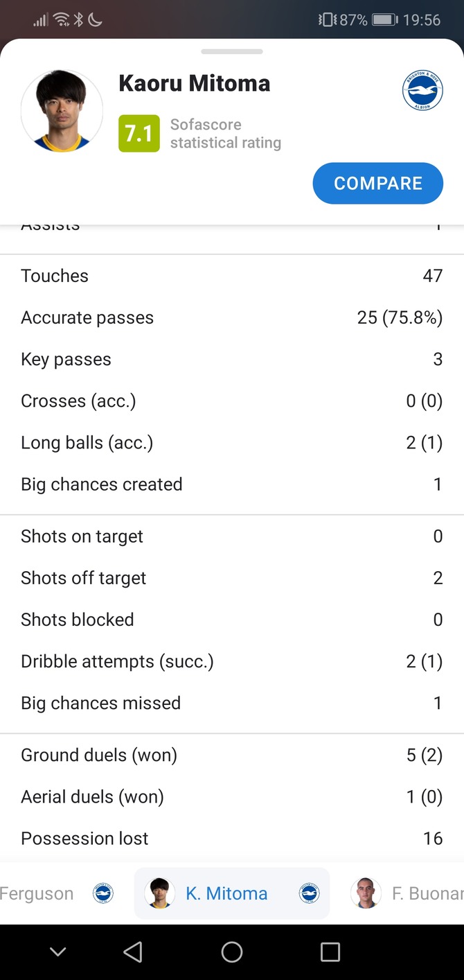Tap the Brighton club crest top right

(422, 90)
